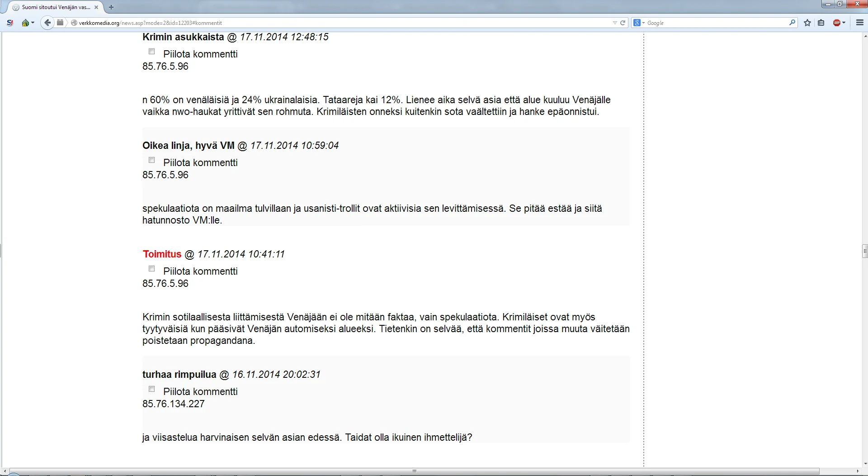
Task: Go back with the back arrow button
Action: [47, 23]
